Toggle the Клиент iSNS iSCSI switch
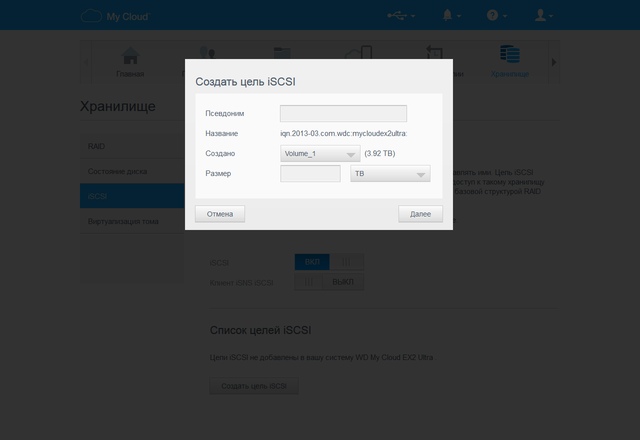The height and width of the screenshot is (440, 640). click(329, 282)
